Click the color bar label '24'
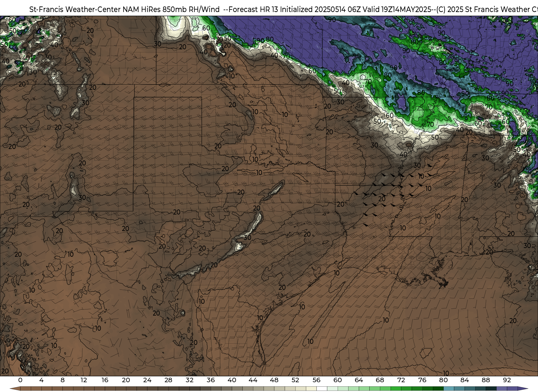 (147, 380)
